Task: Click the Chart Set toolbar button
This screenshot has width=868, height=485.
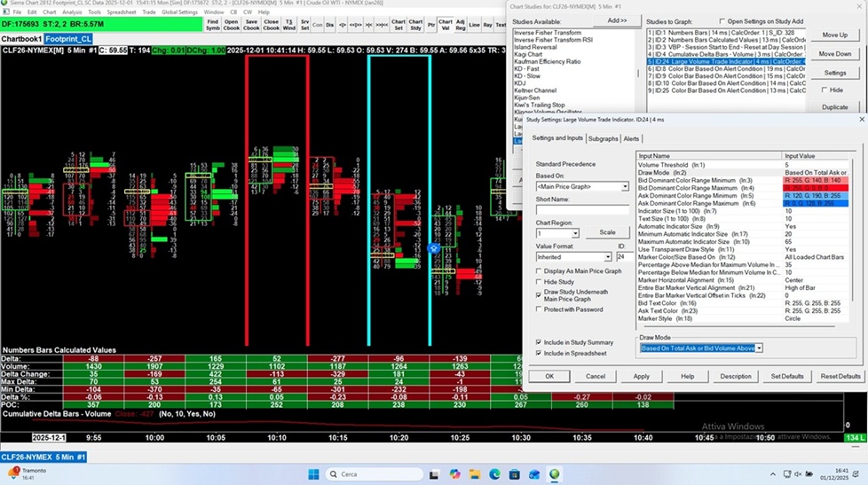Action: point(398,25)
